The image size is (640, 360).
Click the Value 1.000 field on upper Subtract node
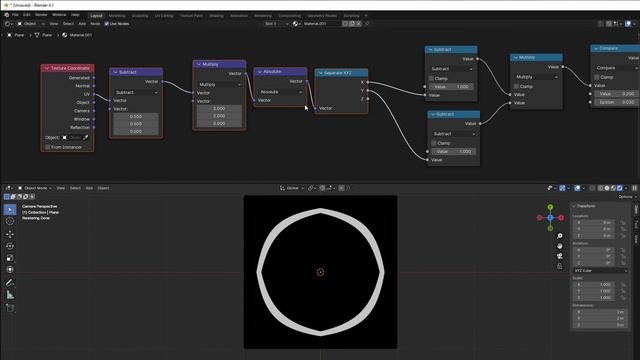451,87
